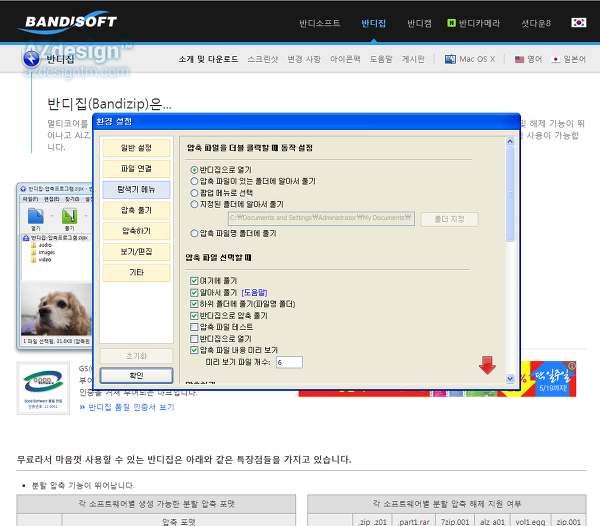Screen dimensions: 600x526
Task: Select 압축 파일이 있는 폴더에 알아서 풀기 radio
Action: coord(194,181)
